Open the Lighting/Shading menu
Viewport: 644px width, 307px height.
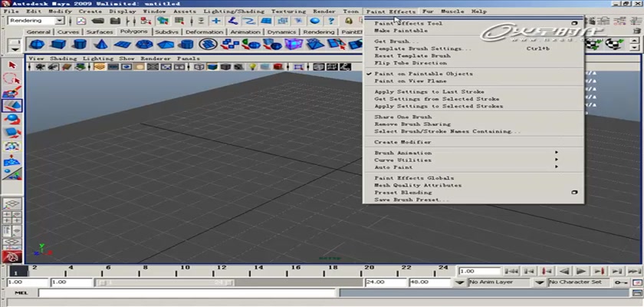pos(235,12)
